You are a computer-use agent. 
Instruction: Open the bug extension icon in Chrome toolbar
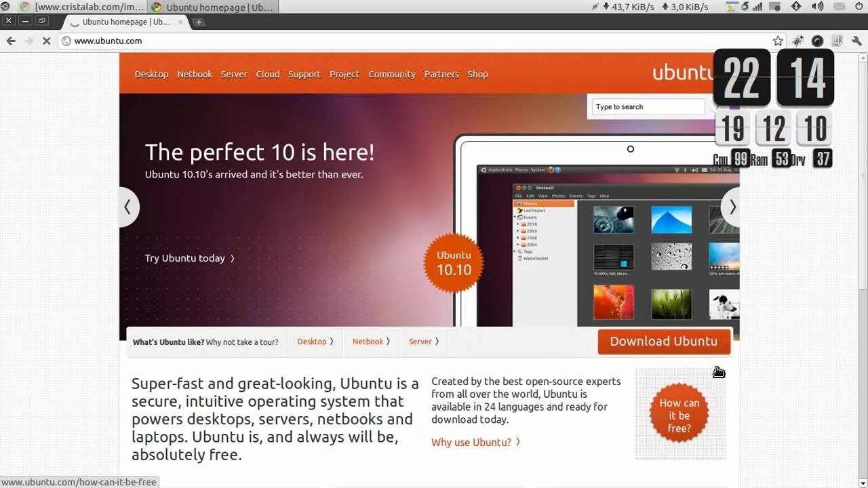click(797, 41)
